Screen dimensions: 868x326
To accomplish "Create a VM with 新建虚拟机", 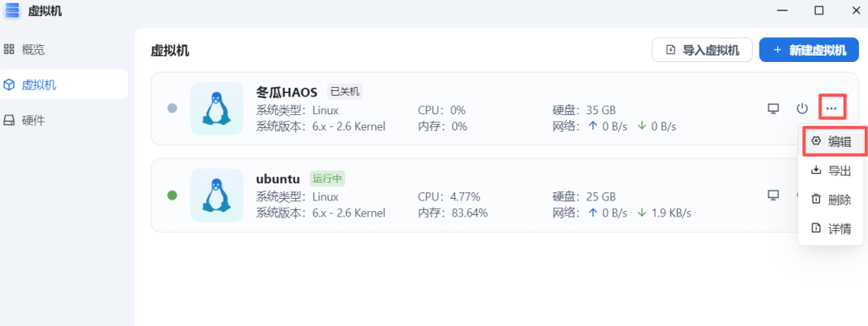I will pyautogui.click(x=809, y=50).
